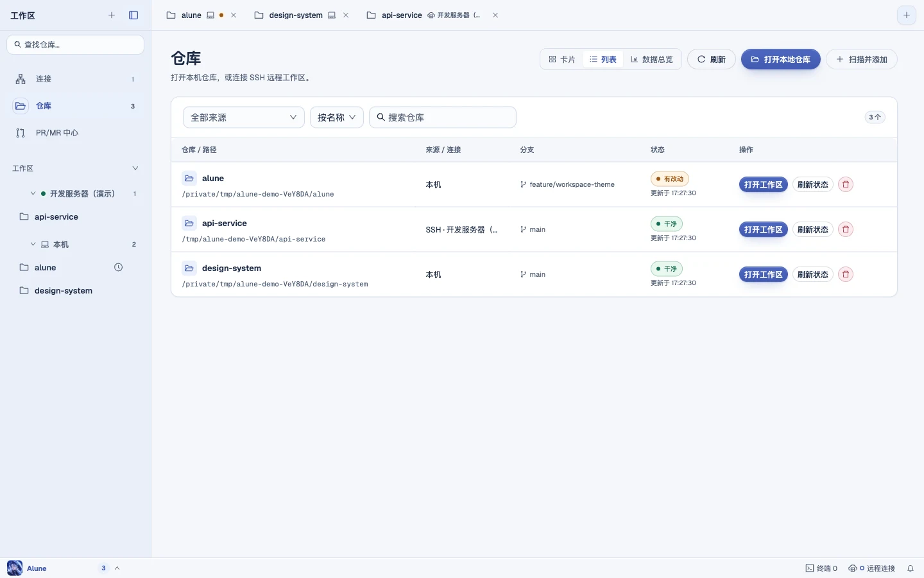924x578 pixels.
Task: Switch to the 卡片 card view
Action: pyautogui.click(x=562, y=60)
